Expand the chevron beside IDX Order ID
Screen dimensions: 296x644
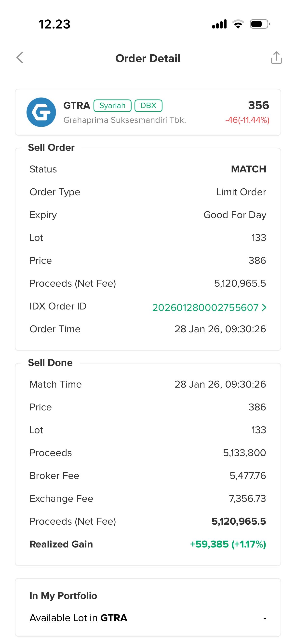264,307
